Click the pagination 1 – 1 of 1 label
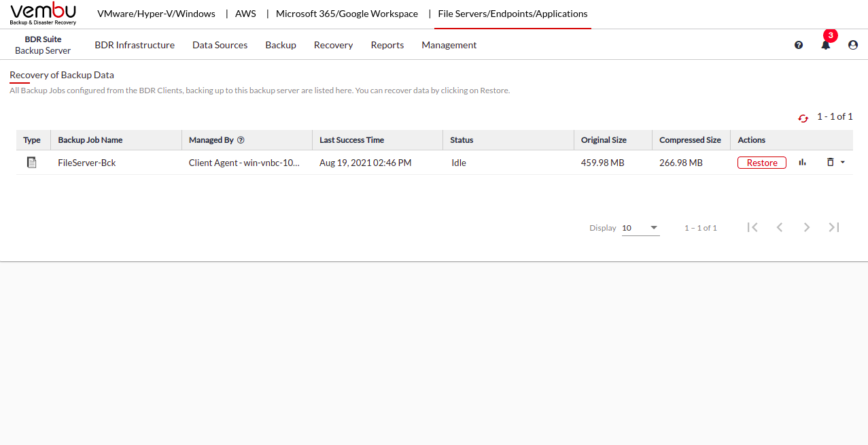The width and height of the screenshot is (868, 445). click(x=701, y=228)
